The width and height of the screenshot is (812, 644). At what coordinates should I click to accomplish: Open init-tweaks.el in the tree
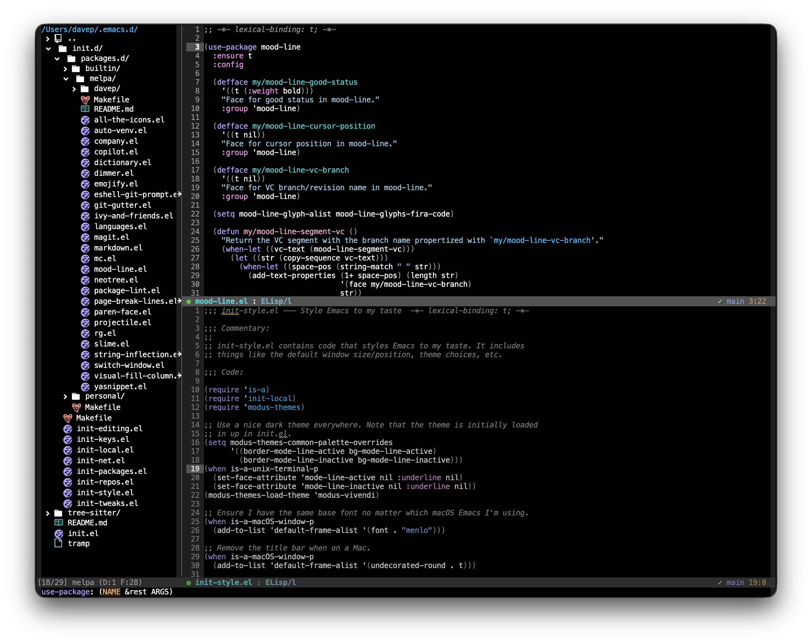[107, 503]
